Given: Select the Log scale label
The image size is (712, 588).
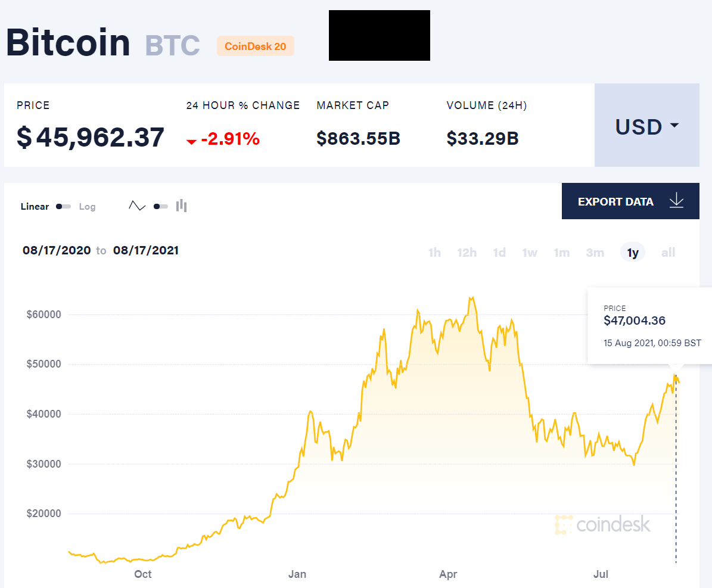Looking at the screenshot, I should (x=87, y=207).
